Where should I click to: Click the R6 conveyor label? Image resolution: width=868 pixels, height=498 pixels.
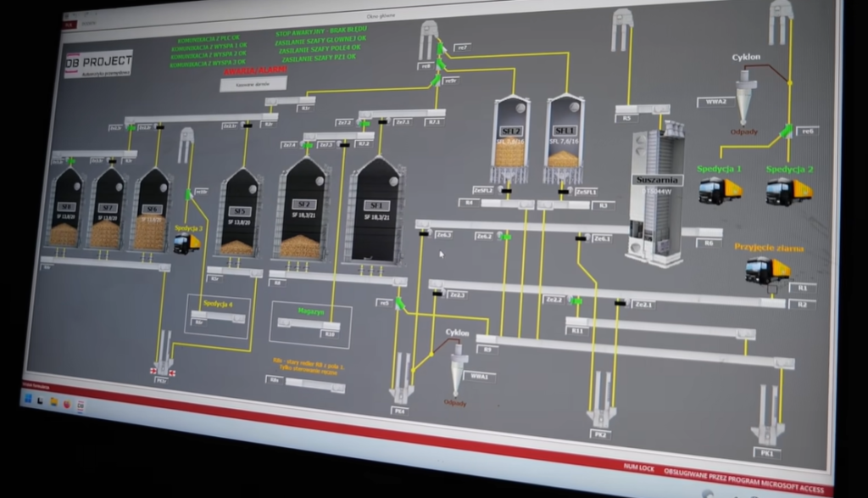(709, 243)
